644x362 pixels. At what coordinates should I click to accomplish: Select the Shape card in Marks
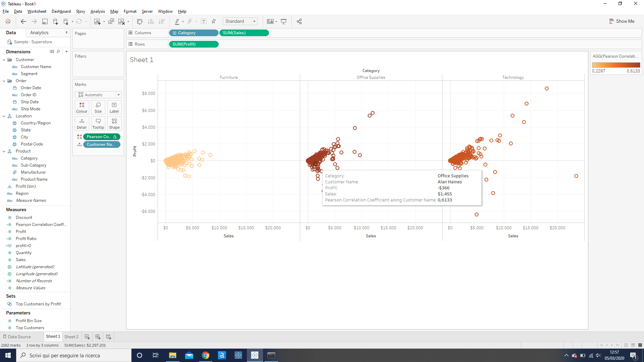pos(114,123)
